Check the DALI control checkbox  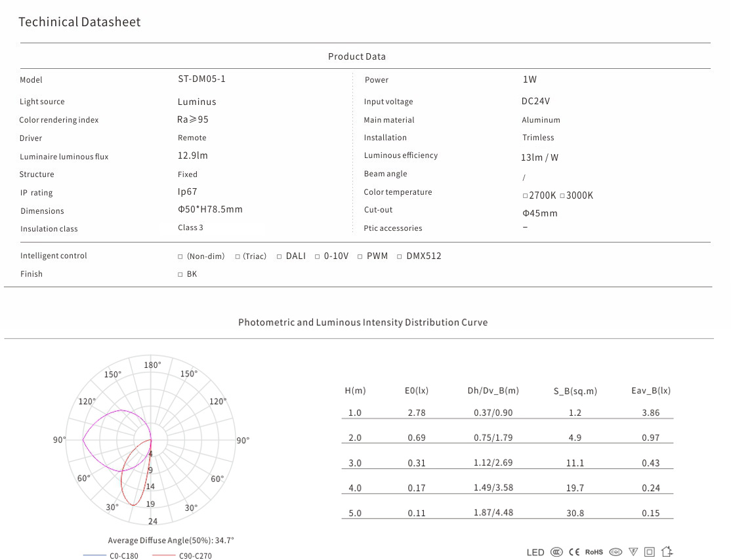pyautogui.click(x=280, y=256)
